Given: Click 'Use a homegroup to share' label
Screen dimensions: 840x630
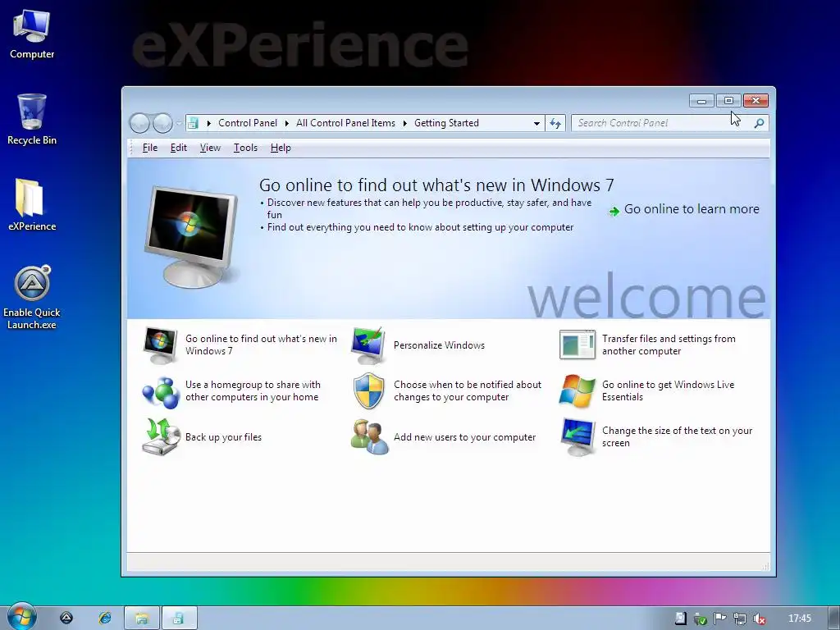Looking at the screenshot, I should [x=253, y=391].
